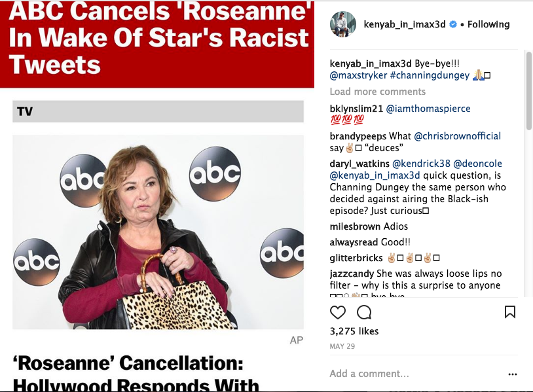
Task: Click the Roseanne post image
Action: pyautogui.click(x=158, y=232)
